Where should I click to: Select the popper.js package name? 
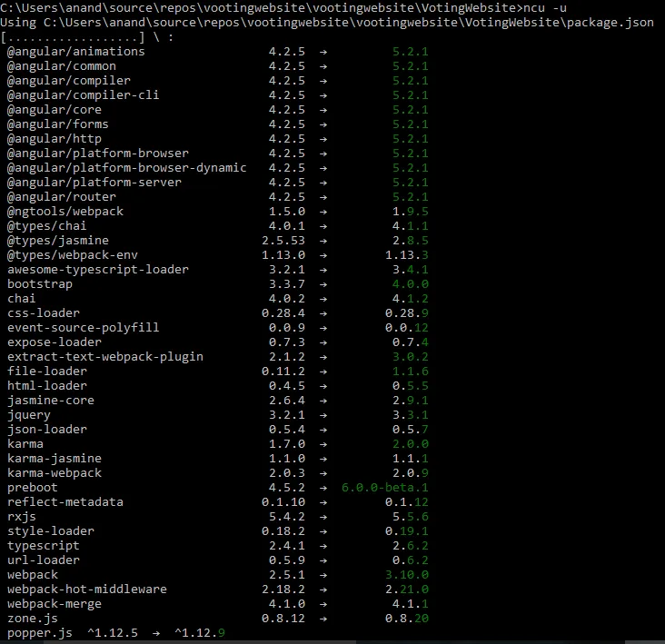(40, 633)
